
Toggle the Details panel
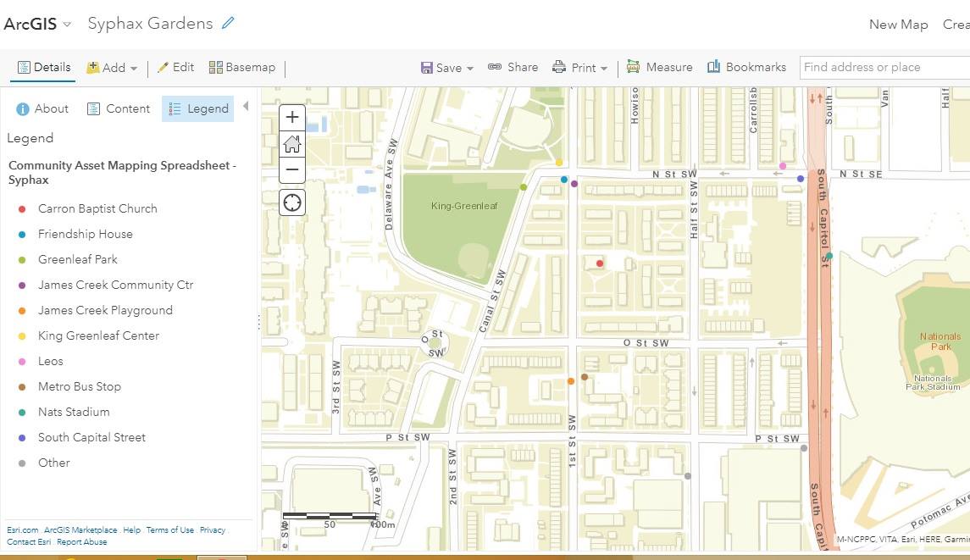[x=43, y=68]
